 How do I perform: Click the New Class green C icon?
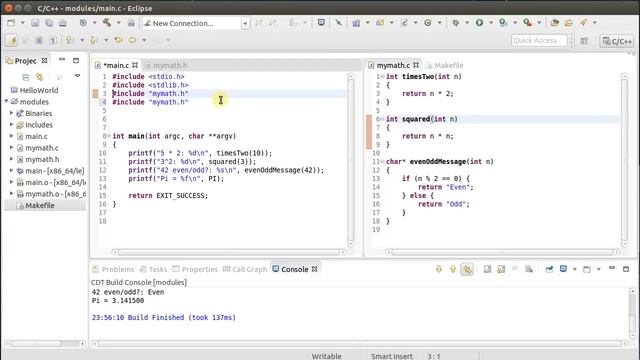pos(428,23)
